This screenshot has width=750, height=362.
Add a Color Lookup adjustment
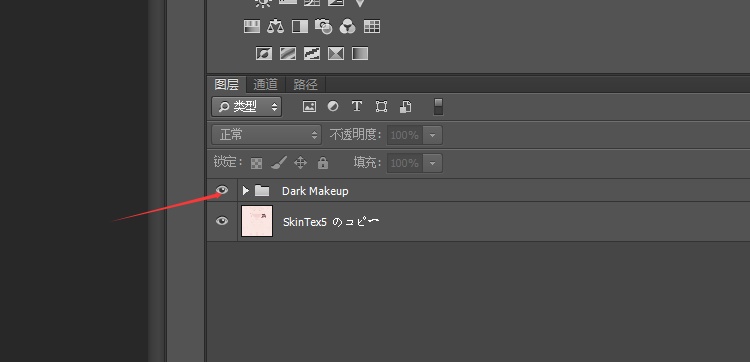point(372,26)
